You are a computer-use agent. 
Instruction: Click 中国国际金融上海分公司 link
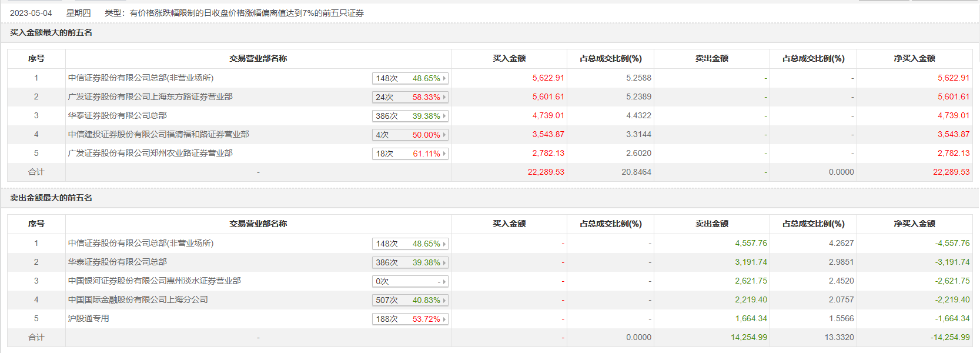(138, 299)
